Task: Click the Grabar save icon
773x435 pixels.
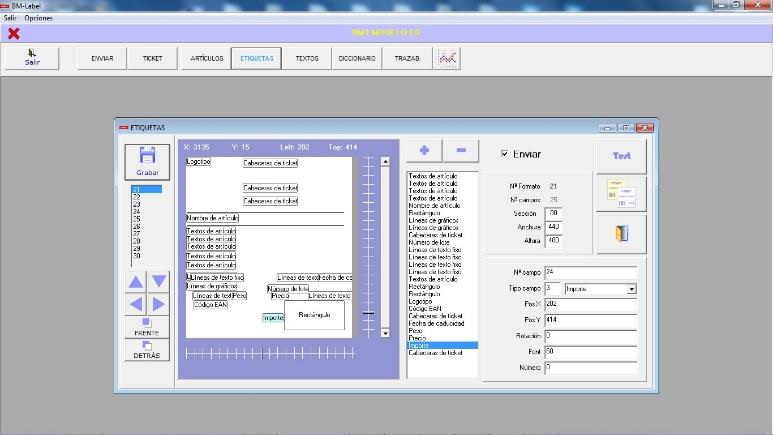Action: 147,161
